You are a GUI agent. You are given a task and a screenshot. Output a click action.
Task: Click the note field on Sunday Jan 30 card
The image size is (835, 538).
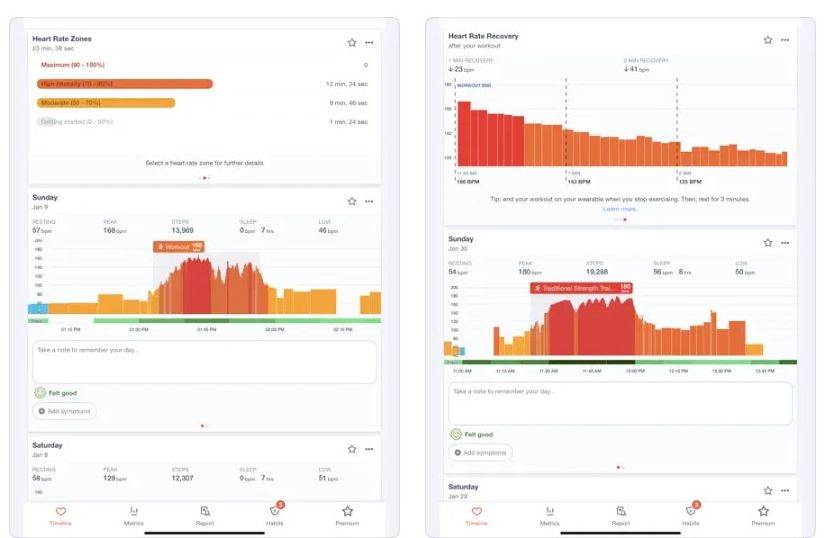point(620,402)
